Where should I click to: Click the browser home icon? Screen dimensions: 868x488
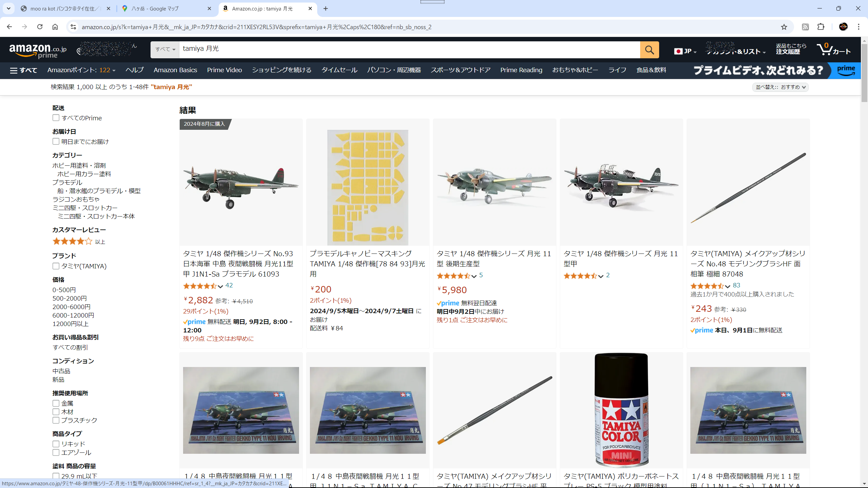pos(55,27)
